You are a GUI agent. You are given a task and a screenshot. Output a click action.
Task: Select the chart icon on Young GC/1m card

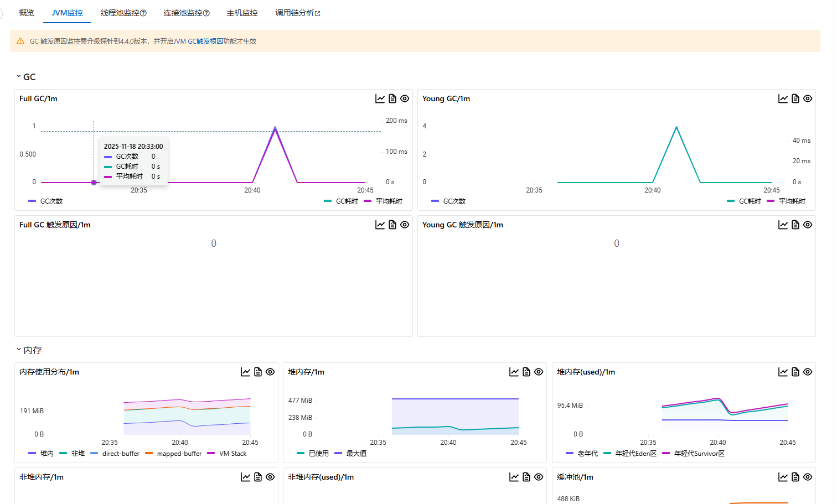[x=783, y=98]
